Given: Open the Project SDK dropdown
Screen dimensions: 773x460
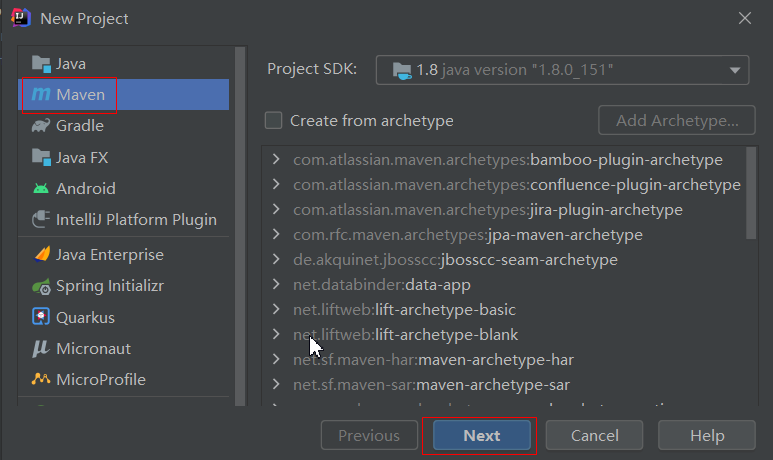Looking at the screenshot, I should click(562, 70).
